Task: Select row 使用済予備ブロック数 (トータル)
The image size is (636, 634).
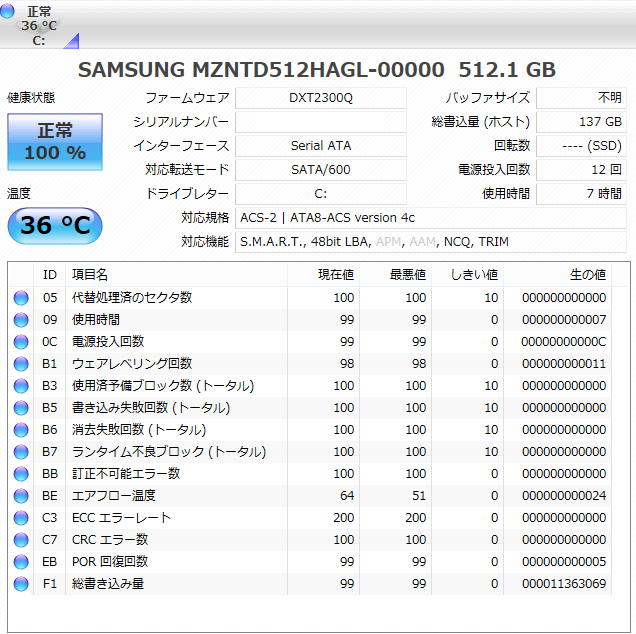Action: click(x=310, y=386)
